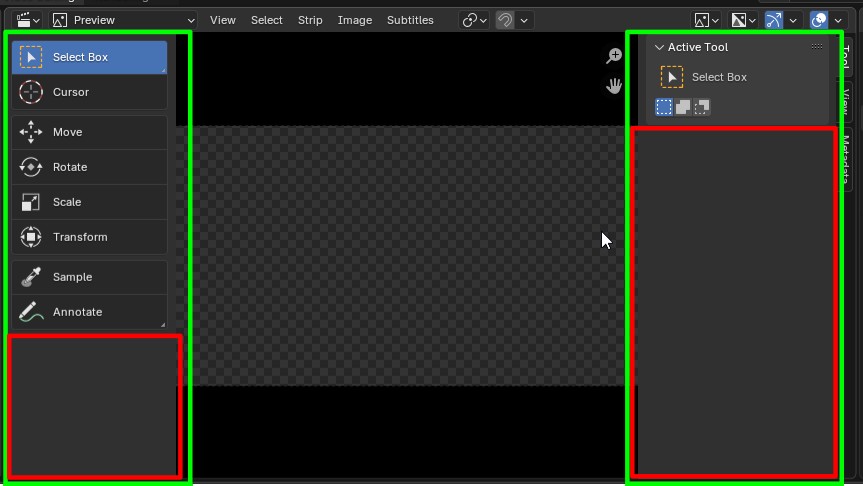Open the Strip menu

point(310,20)
